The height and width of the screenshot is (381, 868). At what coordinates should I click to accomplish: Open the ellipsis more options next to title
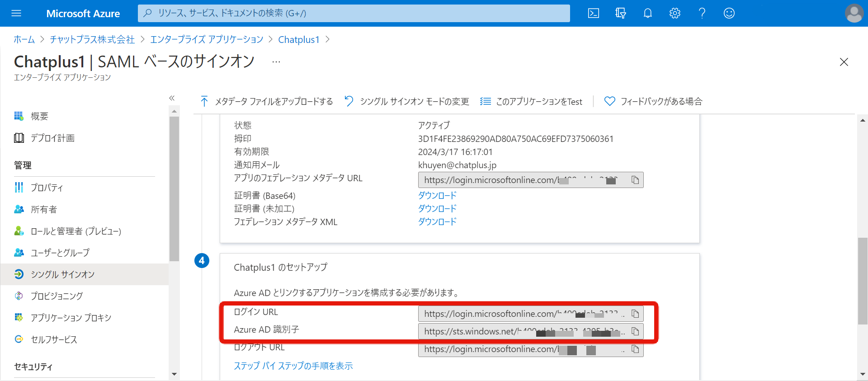point(276,62)
